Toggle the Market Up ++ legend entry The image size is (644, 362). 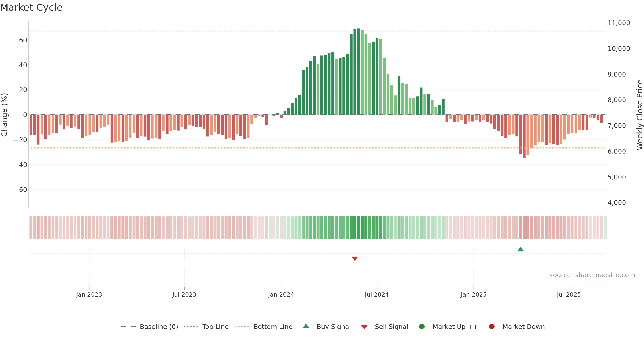click(x=448, y=327)
